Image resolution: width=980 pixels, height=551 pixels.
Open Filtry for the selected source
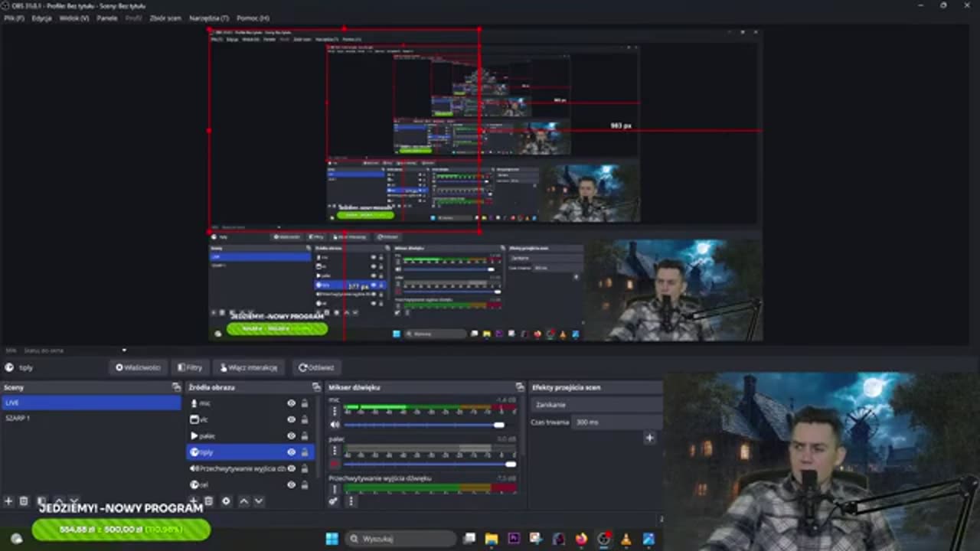click(189, 367)
